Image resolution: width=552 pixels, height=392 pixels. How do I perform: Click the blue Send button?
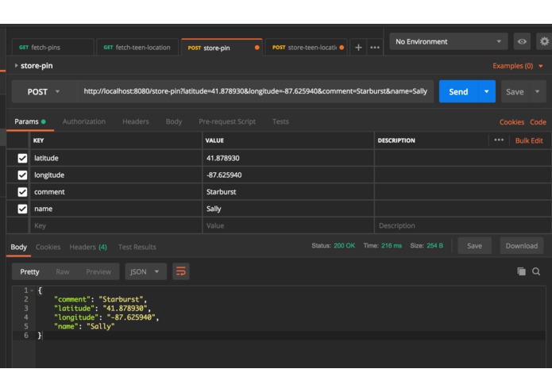[x=458, y=91]
